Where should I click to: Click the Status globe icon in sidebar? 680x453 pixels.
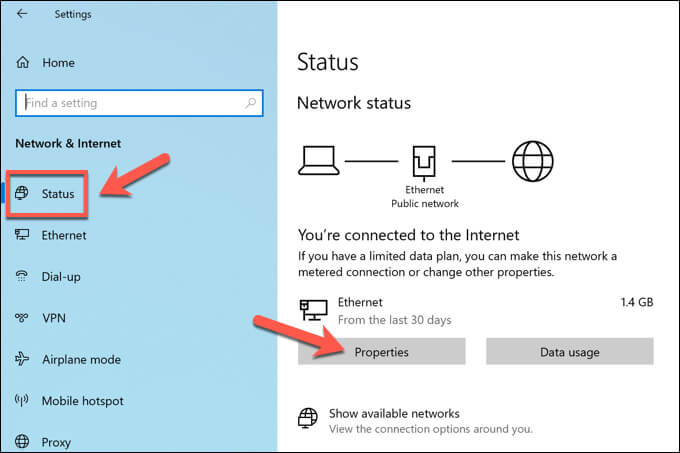(x=23, y=193)
